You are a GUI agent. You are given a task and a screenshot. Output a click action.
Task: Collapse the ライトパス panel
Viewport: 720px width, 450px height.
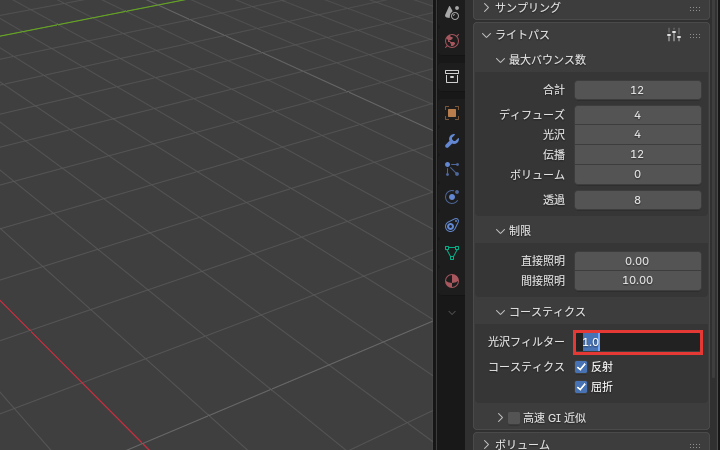point(486,35)
